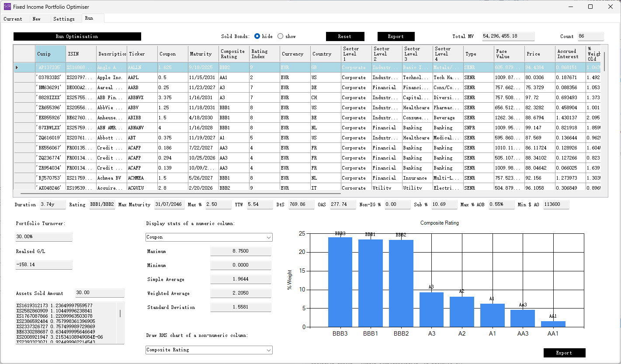Open the Coupon numeric column dropdown
Screen dimensions: 621x364
click(x=209, y=237)
